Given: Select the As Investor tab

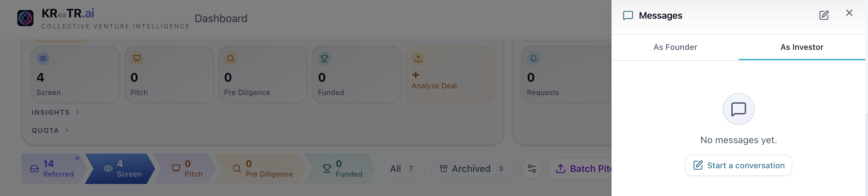Looking at the screenshot, I should coord(802,47).
